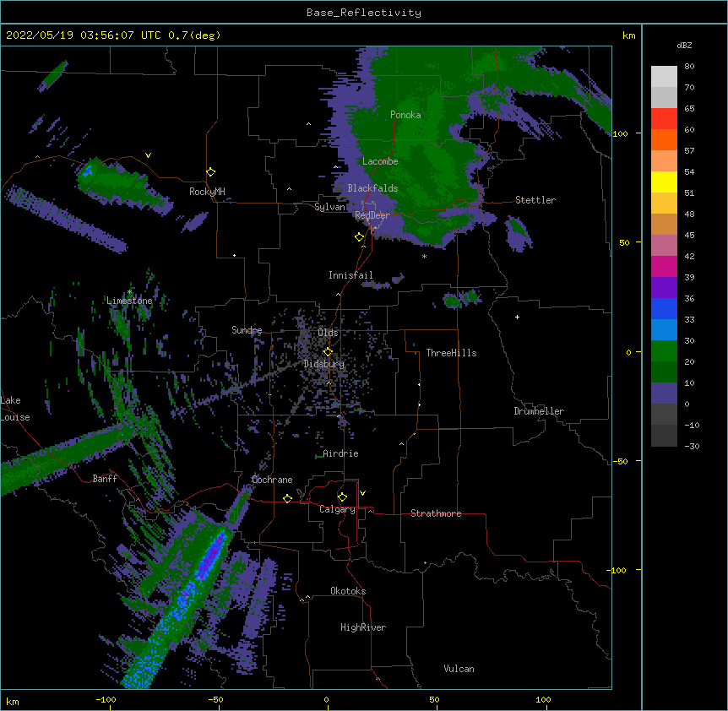The height and width of the screenshot is (711, 728).
Task: Click the Lake Louise label
Action: pos(14,409)
